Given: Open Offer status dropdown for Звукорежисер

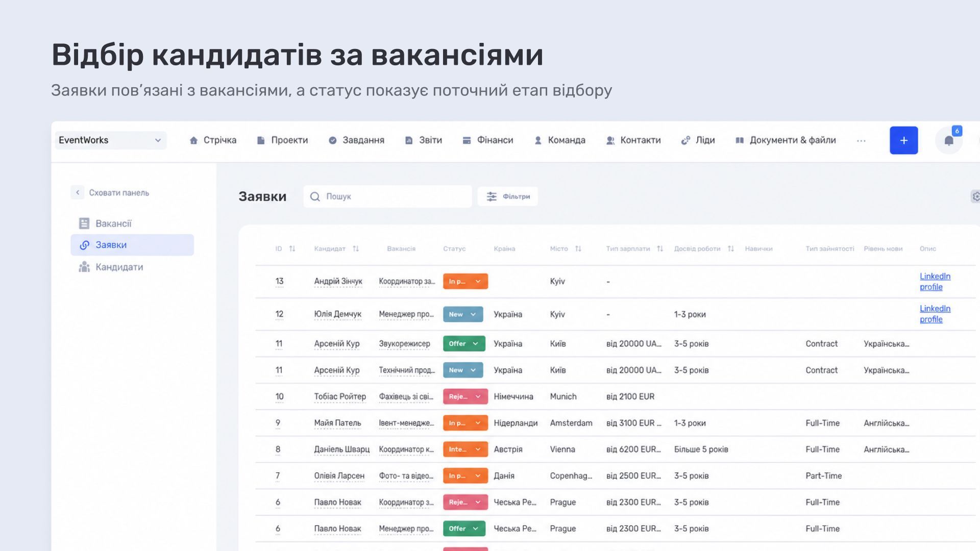Looking at the screenshot, I should (x=464, y=343).
